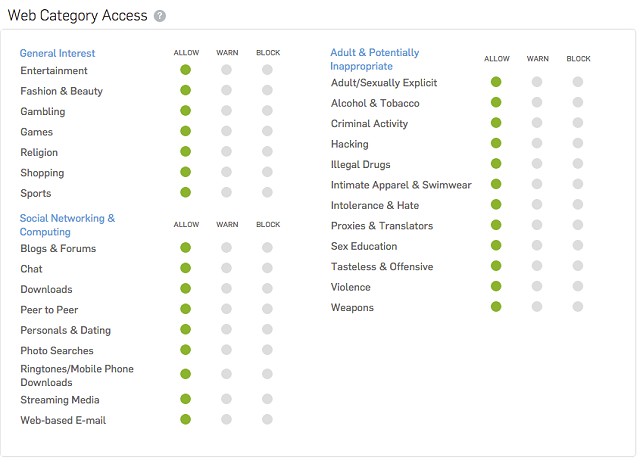Block Personals & Dating sites
This screenshot has width=640, height=470.
267,329
